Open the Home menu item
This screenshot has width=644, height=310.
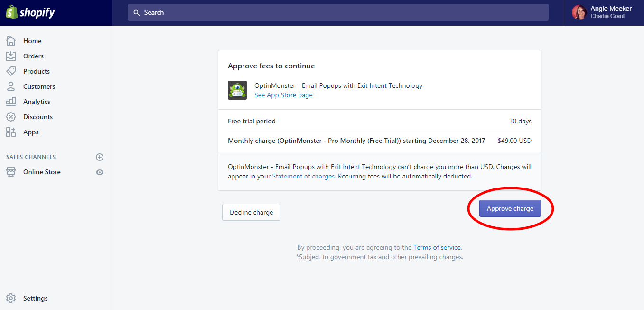click(32, 41)
